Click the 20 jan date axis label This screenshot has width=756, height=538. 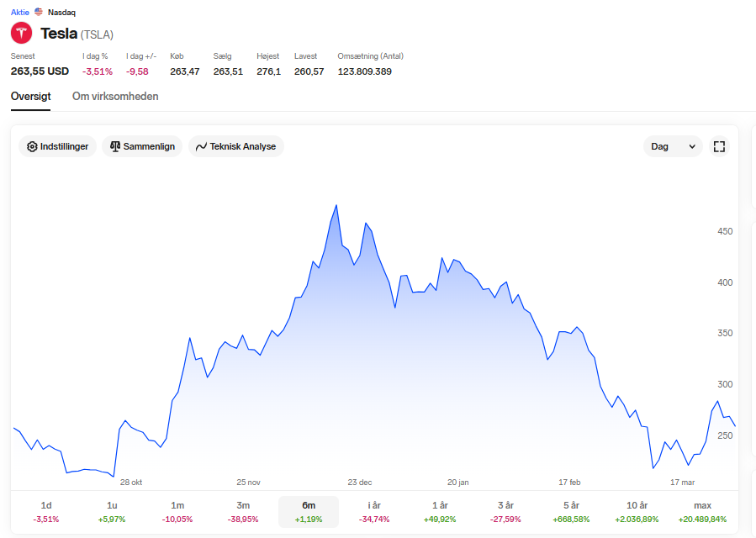tap(458, 482)
